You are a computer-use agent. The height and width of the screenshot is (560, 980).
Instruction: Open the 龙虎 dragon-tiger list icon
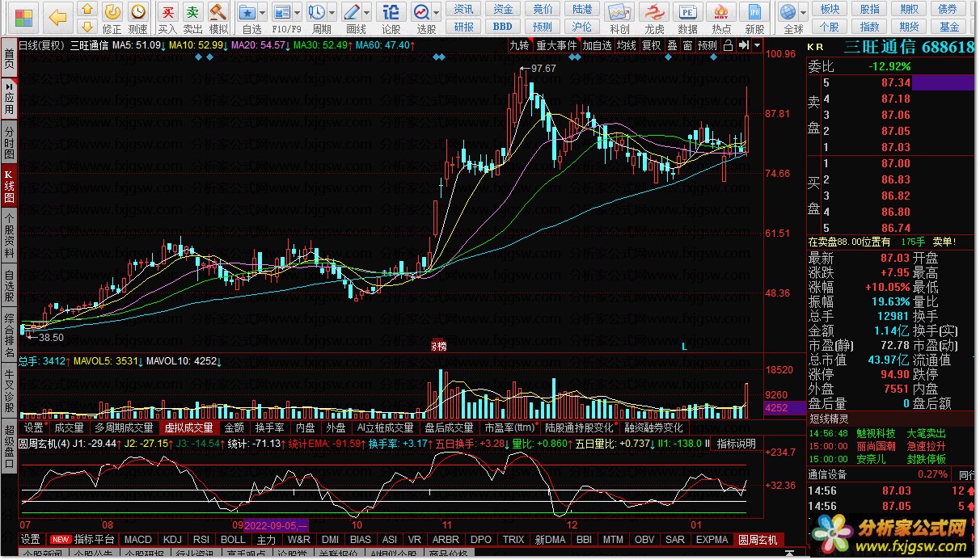click(653, 17)
